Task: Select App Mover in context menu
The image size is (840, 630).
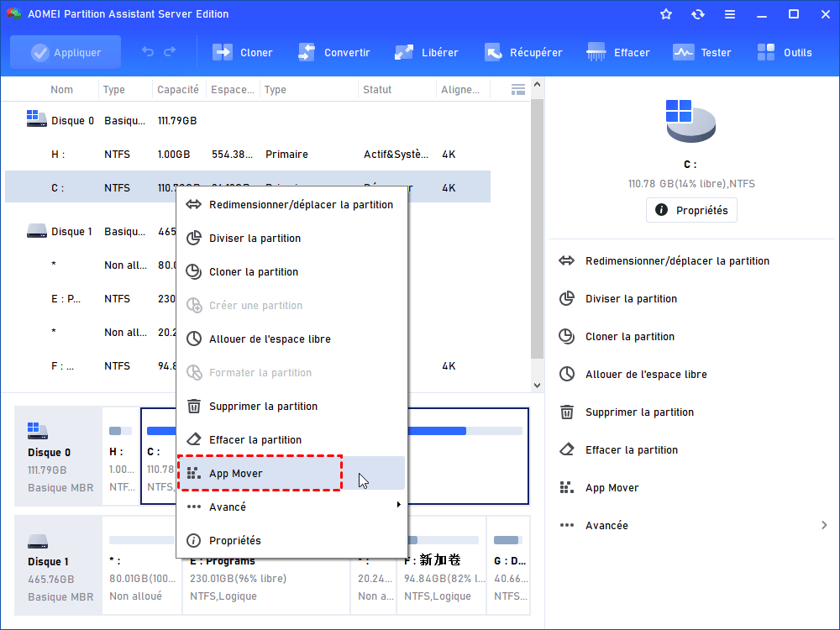Action: [x=292, y=474]
